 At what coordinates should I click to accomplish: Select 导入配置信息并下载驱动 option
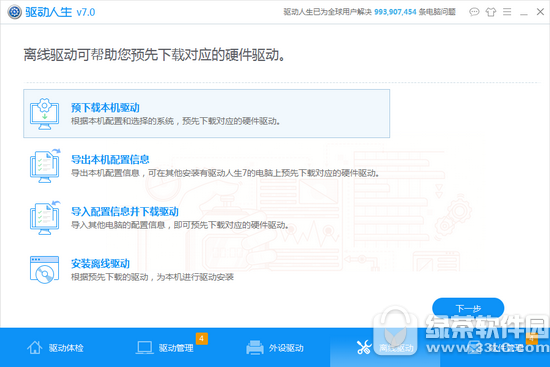pos(207,218)
